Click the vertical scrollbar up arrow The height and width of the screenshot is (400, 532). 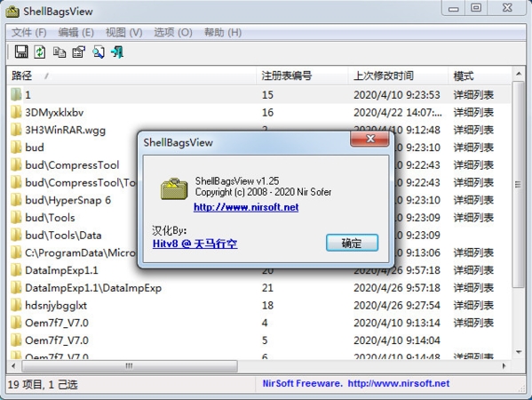tap(519, 74)
